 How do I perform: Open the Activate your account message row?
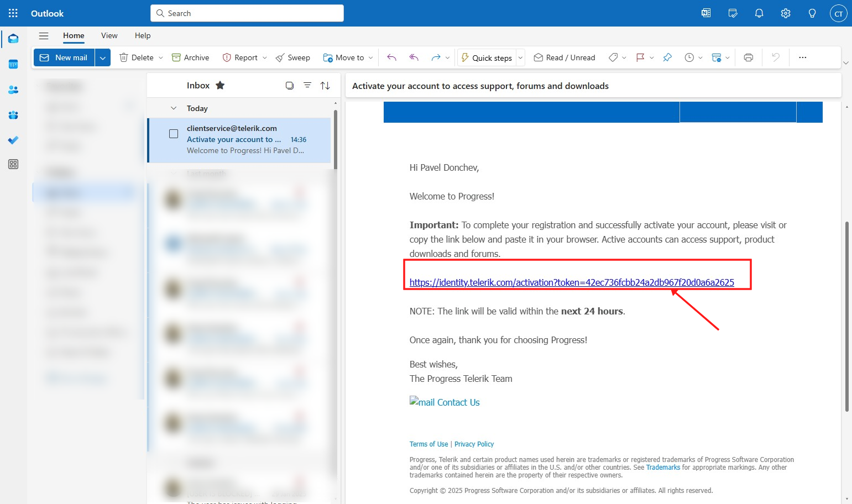[239, 140]
